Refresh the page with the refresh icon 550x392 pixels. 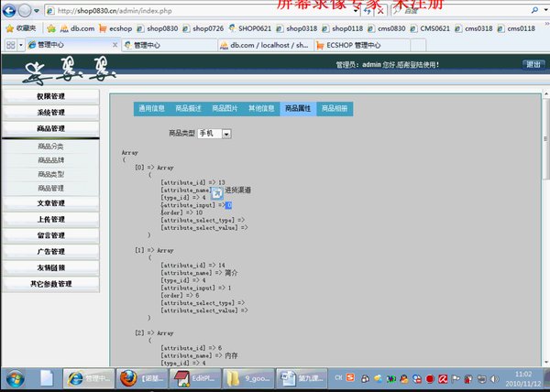click(368, 11)
